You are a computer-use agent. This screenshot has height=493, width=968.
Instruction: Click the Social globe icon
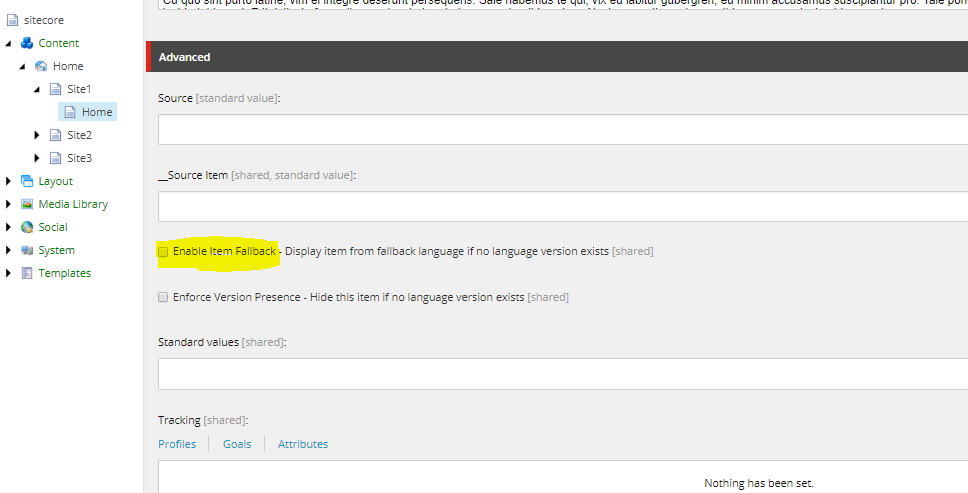pyautogui.click(x=27, y=227)
